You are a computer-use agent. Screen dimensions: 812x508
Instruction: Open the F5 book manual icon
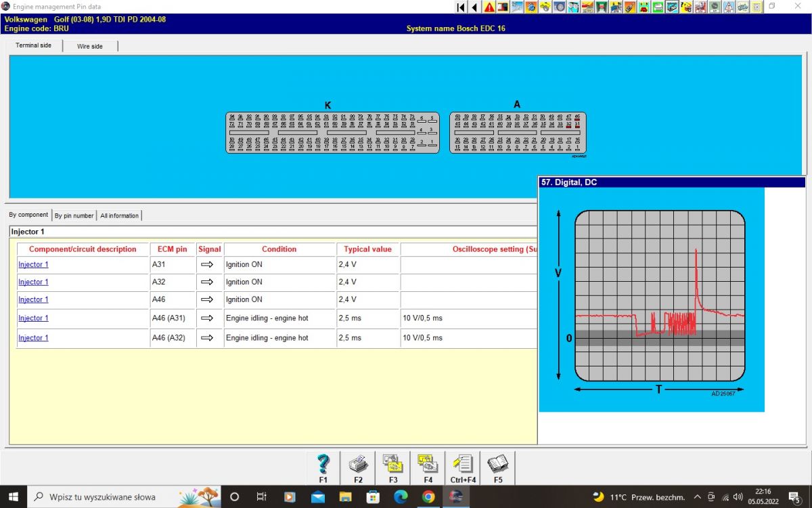click(x=498, y=464)
